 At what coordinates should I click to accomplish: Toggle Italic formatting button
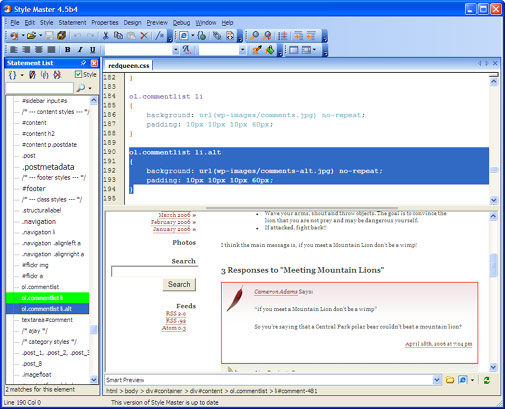pos(80,50)
